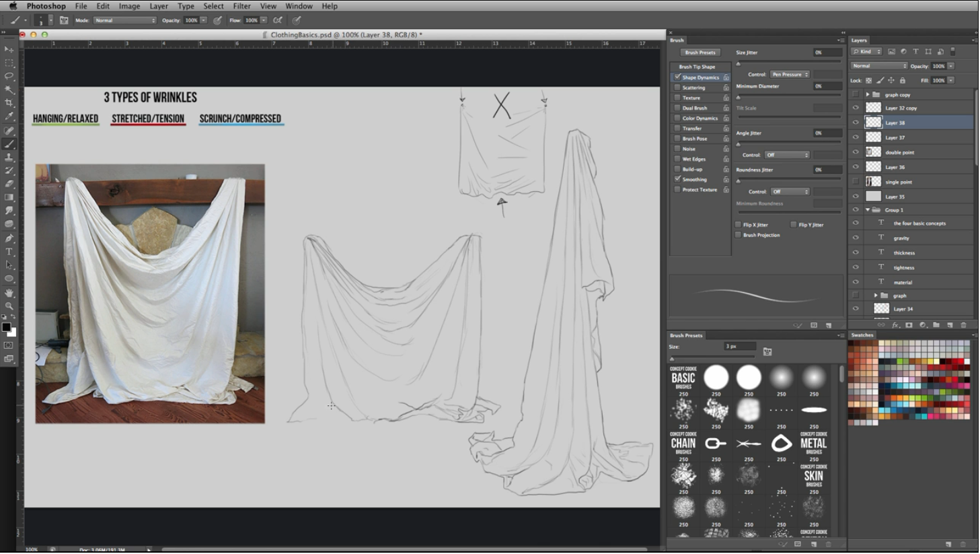Select the Zoom tool in the toolbar
This screenshot has width=980, height=554.
pyautogui.click(x=9, y=306)
